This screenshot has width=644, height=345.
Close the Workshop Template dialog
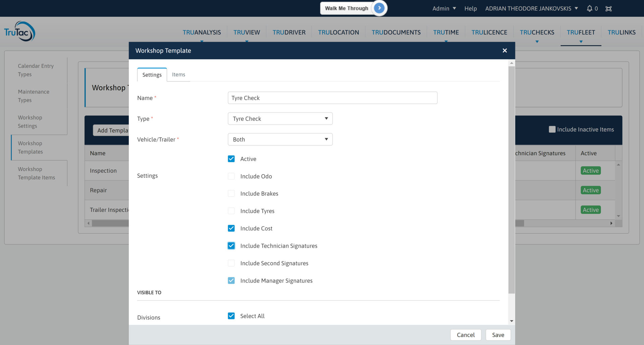pyautogui.click(x=504, y=50)
